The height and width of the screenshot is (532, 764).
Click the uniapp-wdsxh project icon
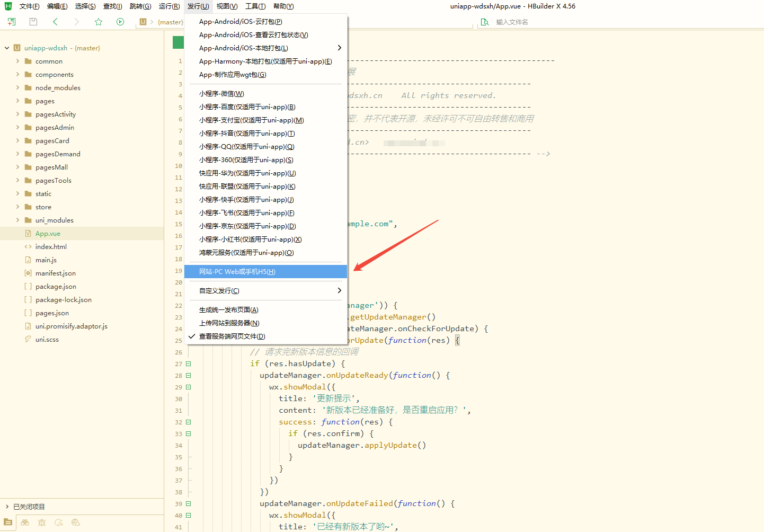pyautogui.click(x=17, y=48)
